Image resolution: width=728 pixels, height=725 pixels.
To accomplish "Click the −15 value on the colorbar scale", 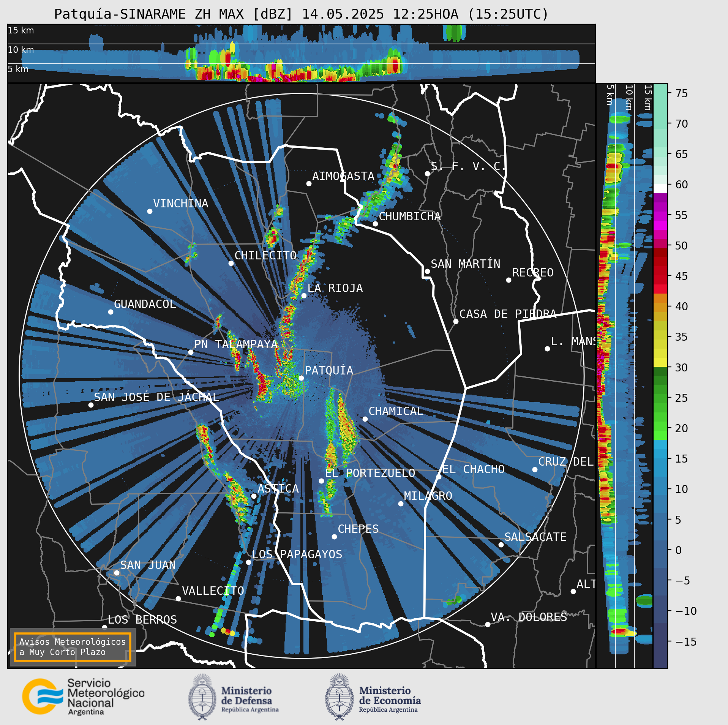I will [x=686, y=641].
